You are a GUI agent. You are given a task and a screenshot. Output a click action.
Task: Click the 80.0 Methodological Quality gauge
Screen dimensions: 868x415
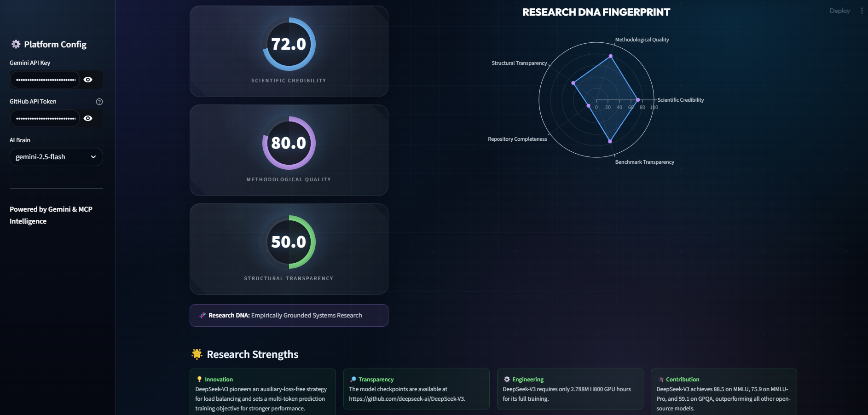289,143
